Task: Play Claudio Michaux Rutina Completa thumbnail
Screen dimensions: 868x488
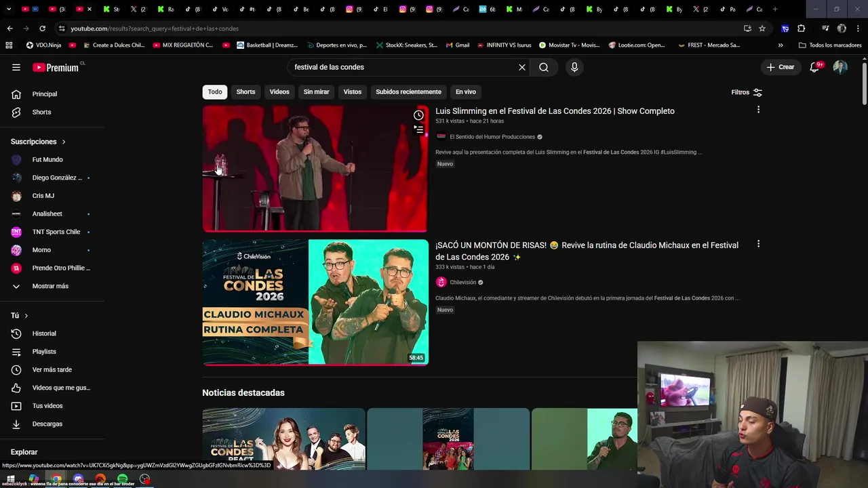Action: coord(315,302)
